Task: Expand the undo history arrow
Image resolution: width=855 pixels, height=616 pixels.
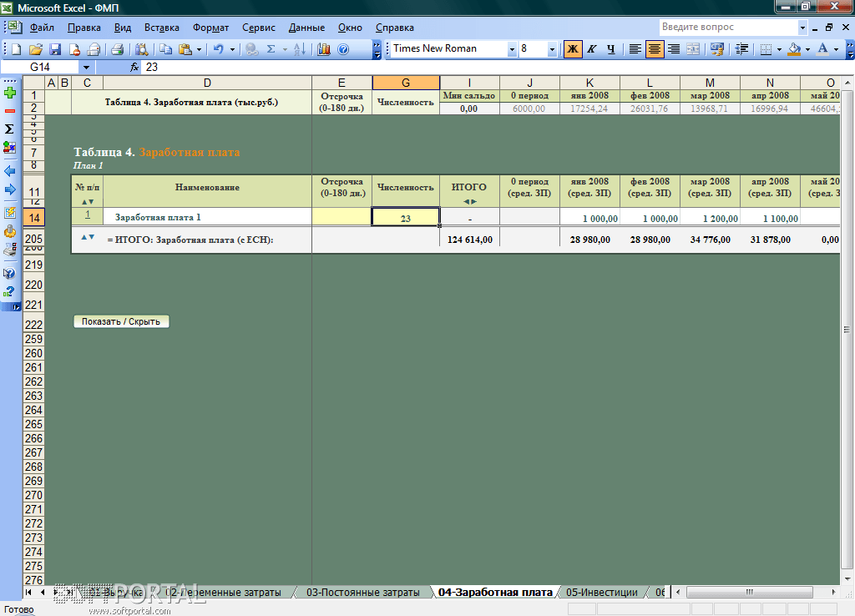Action: [x=232, y=49]
